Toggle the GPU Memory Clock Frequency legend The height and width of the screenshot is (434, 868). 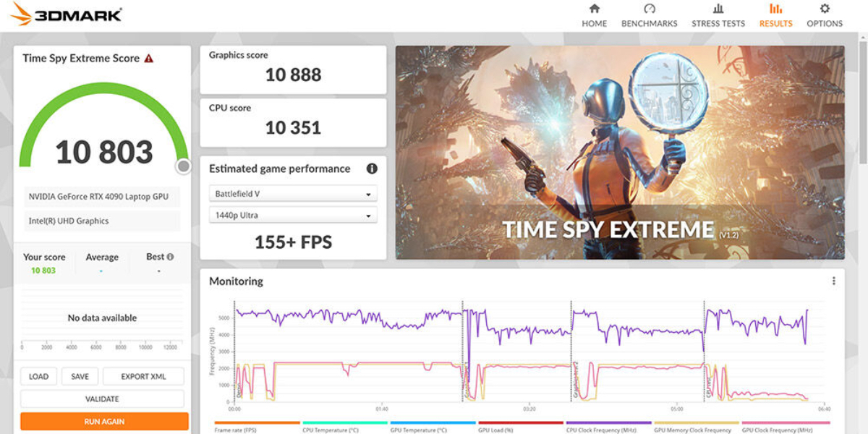coord(697,427)
